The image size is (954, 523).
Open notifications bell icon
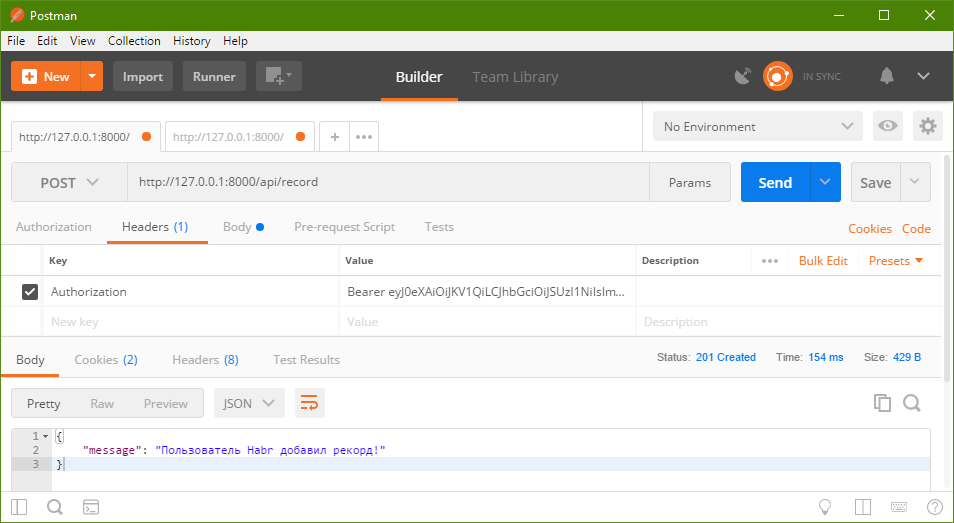click(x=886, y=76)
